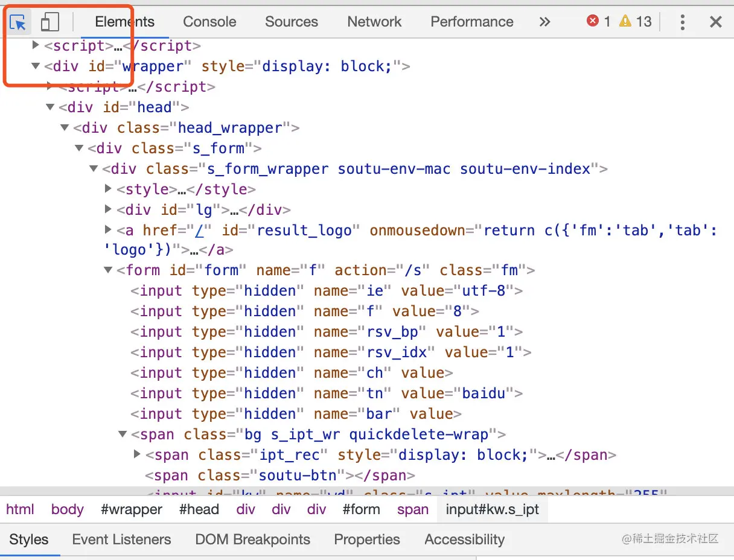Click the html breadcrumb
Viewport: 734px width, 560px height.
(x=20, y=509)
